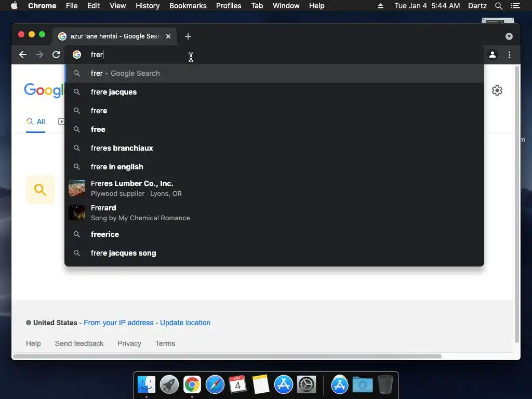Viewport: 532px width, 399px height.
Task: Click the yellow search magnifier icon
Action: pos(40,189)
